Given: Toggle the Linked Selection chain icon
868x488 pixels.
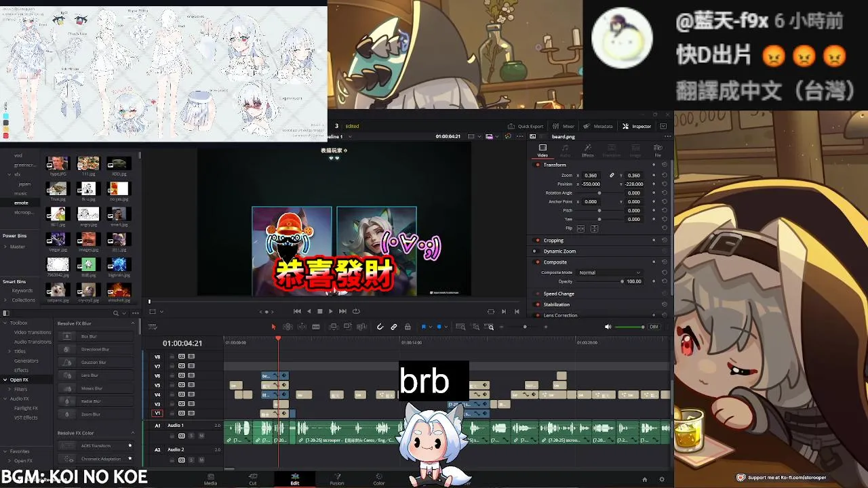Looking at the screenshot, I should pyautogui.click(x=393, y=327).
